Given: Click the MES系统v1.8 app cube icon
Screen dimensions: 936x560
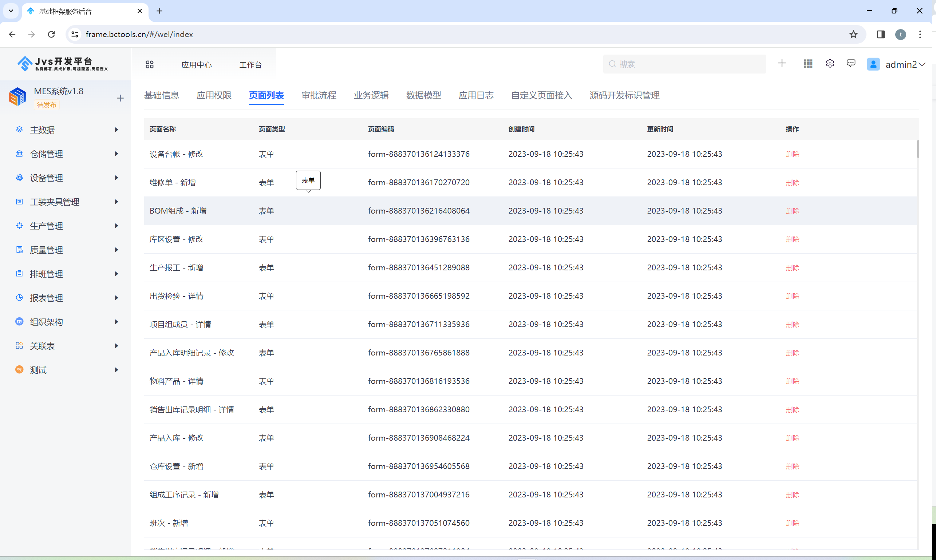Looking at the screenshot, I should pyautogui.click(x=17, y=96).
